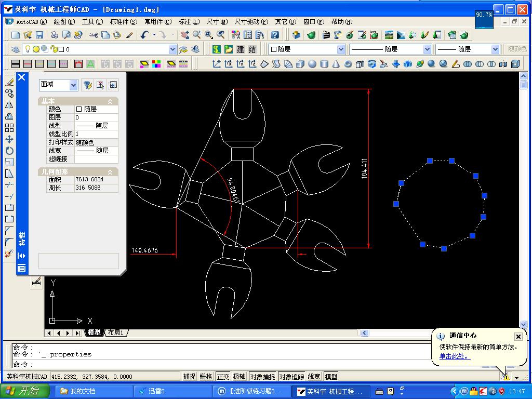The height and width of the screenshot is (399, 532).
Task: Open the color control 随层 dropdown
Action: [341, 49]
